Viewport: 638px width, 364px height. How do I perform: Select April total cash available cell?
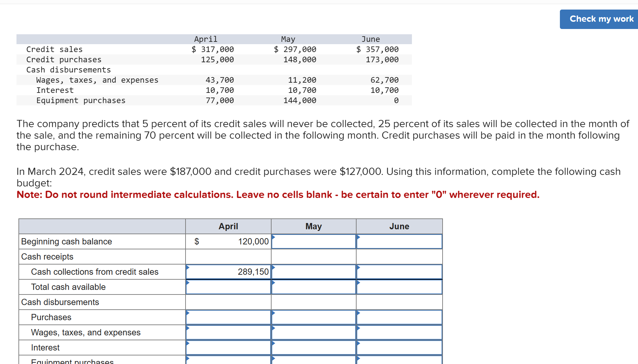pos(228,287)
